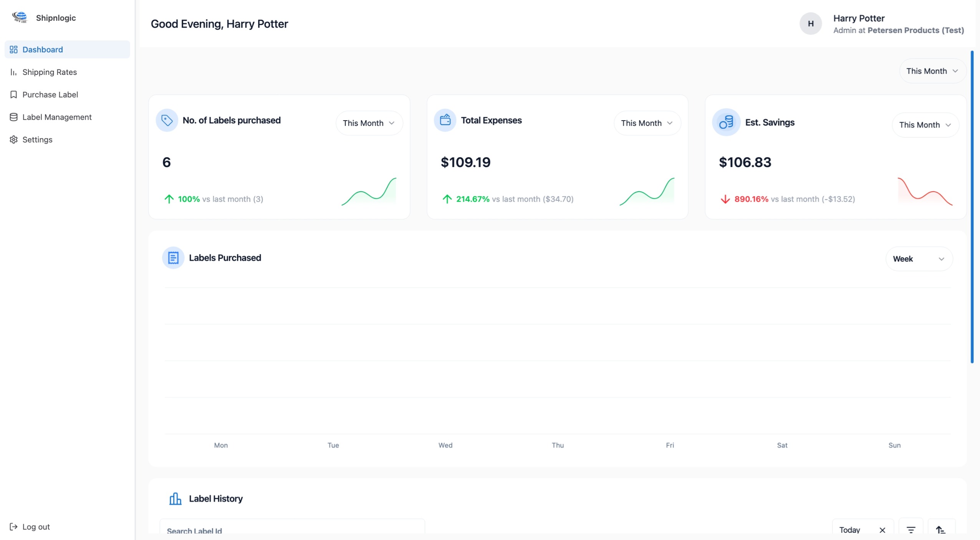Screen dimensions: 980x540
Task: Open the filter icon in Label History
Action: [910, 530]
